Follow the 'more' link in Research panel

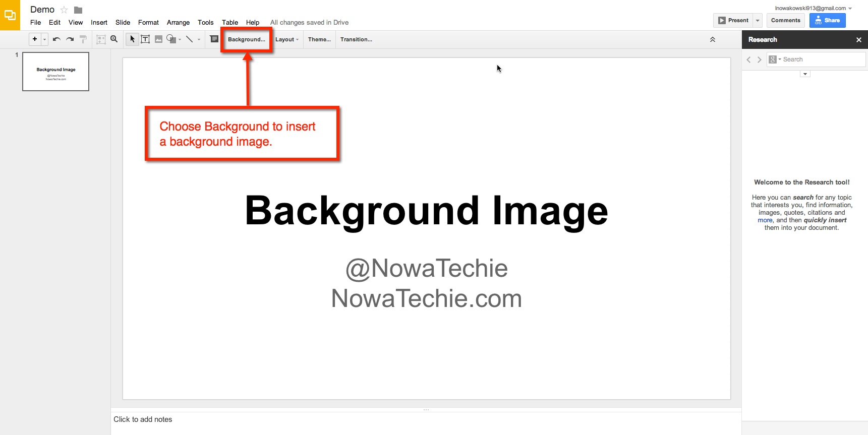tap(765, 220)
